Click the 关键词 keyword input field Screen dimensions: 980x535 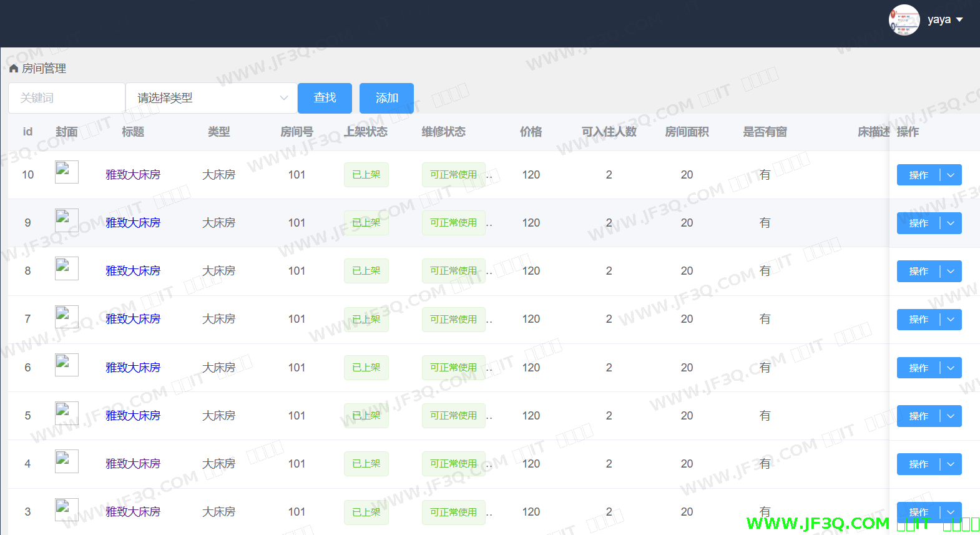coord(66,98)
